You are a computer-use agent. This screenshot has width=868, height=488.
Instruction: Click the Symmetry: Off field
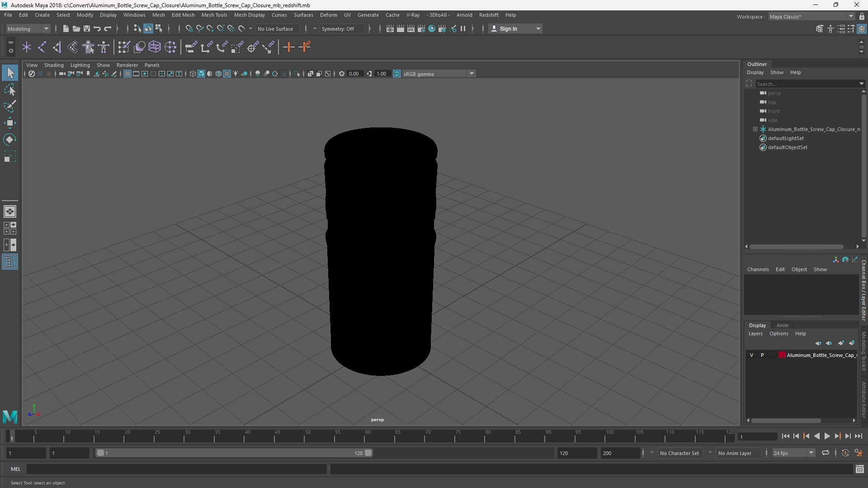pos(341,29)
